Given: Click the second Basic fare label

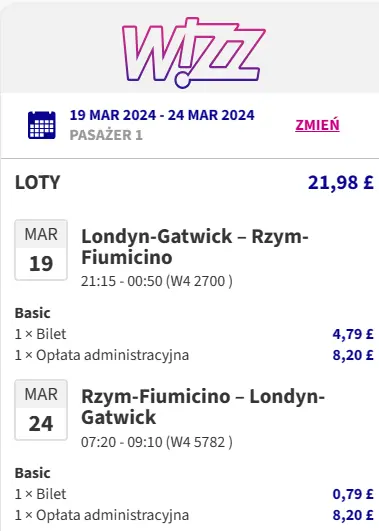Looking at the screenshot, I should pyautogui.click(x=33, y=473).
